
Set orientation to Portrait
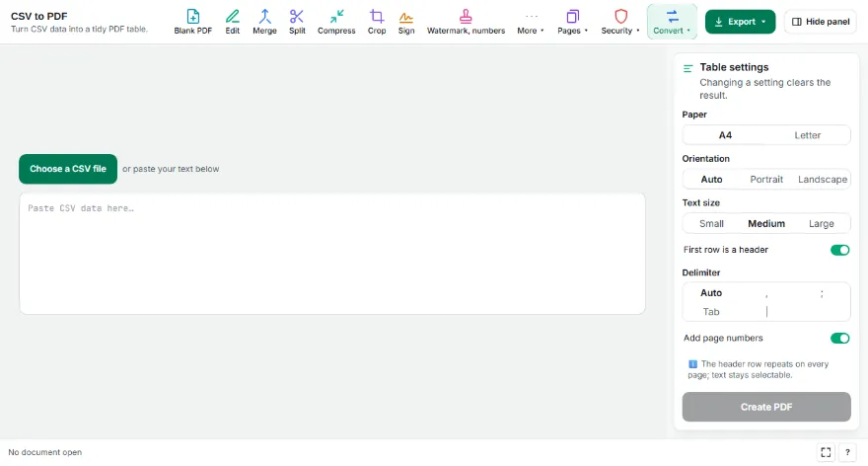point(766,180)
